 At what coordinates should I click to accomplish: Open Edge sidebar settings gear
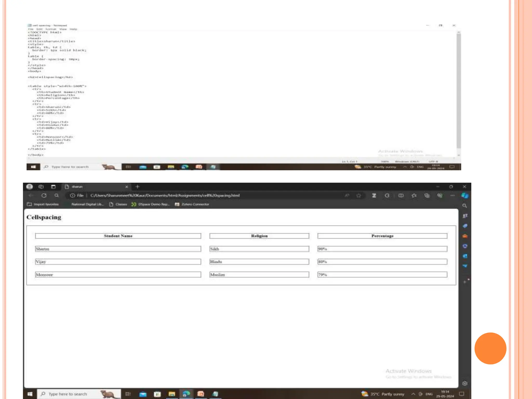465,383
